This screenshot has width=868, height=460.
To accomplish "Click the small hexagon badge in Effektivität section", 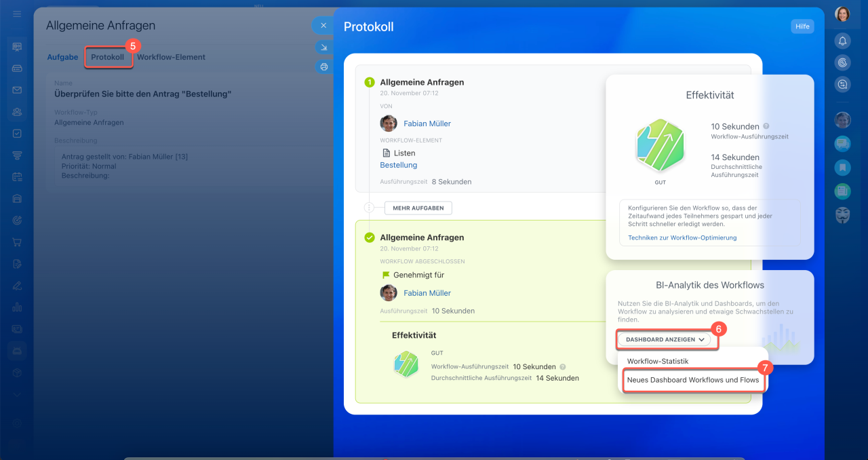I will (406, 364).
